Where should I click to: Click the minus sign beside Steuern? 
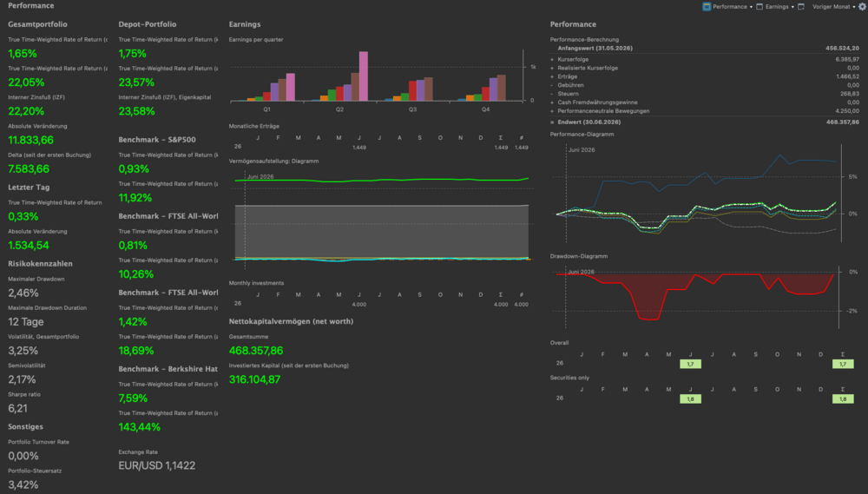point(552,94)
